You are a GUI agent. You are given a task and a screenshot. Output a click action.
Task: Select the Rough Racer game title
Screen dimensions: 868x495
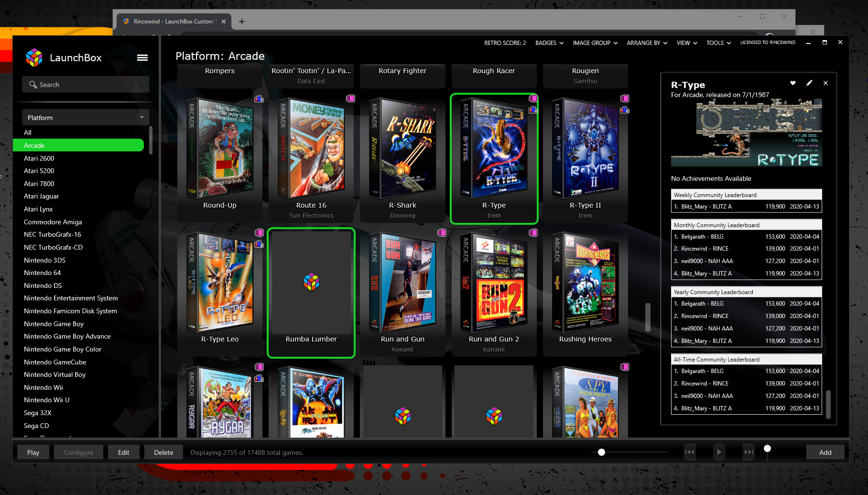[494, 71]
